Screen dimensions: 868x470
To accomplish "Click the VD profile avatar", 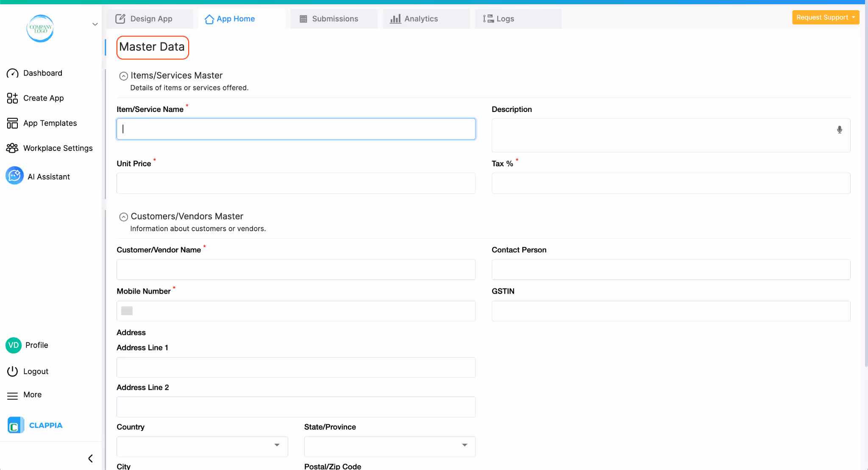I will pos(14,345).
